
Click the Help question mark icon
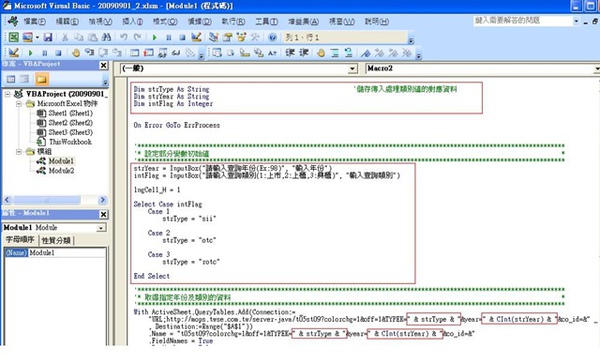pos(272,37)
